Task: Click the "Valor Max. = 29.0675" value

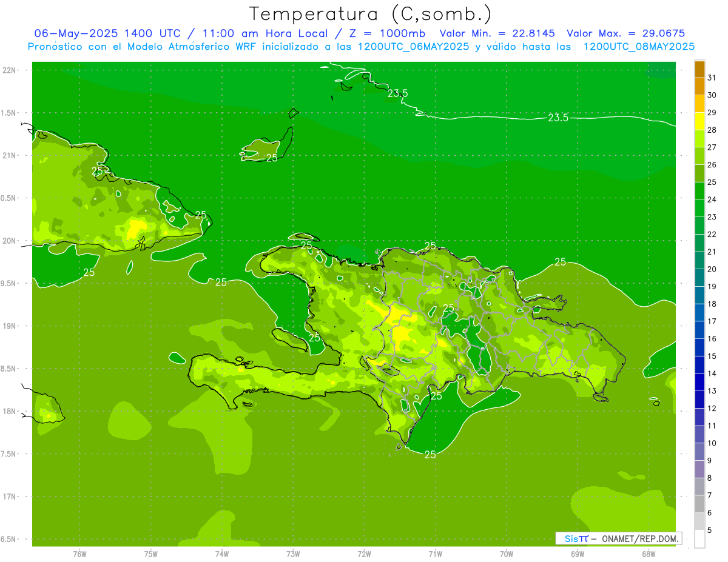Action: tap(626, 33)
